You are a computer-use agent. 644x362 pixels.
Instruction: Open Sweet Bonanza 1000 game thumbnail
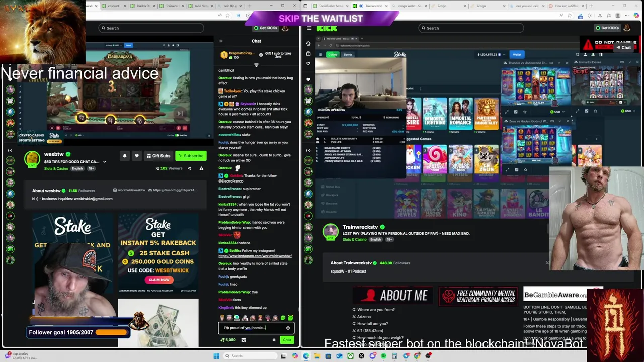tap(435, 160)
